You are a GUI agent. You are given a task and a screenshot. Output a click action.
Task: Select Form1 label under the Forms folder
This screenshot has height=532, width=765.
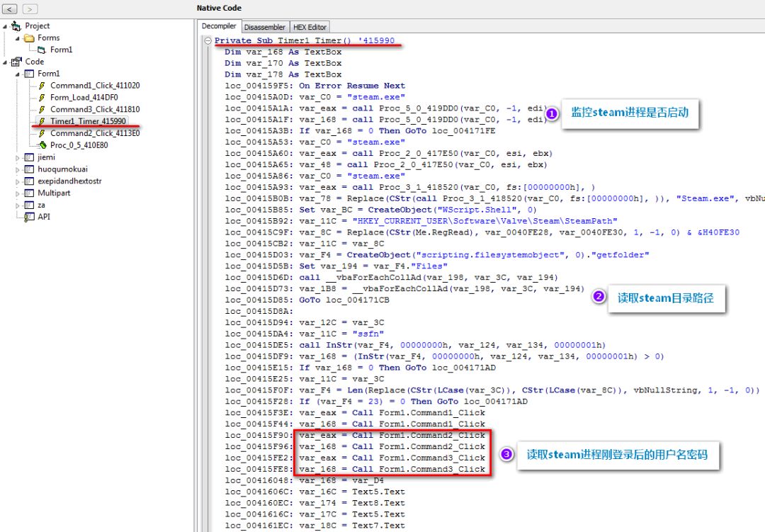point(61,50)
